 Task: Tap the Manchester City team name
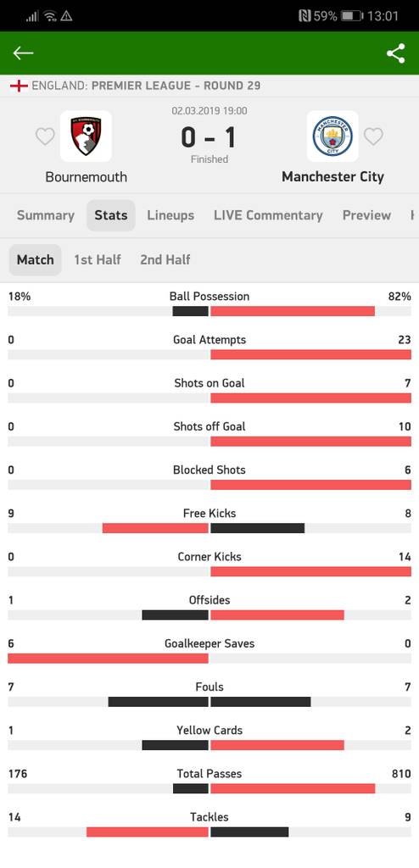(332, 177)
